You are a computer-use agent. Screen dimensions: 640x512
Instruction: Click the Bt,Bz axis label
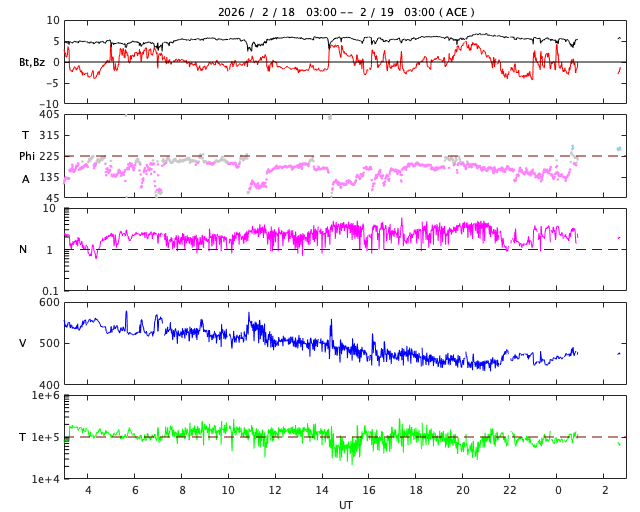click(32, 62)
